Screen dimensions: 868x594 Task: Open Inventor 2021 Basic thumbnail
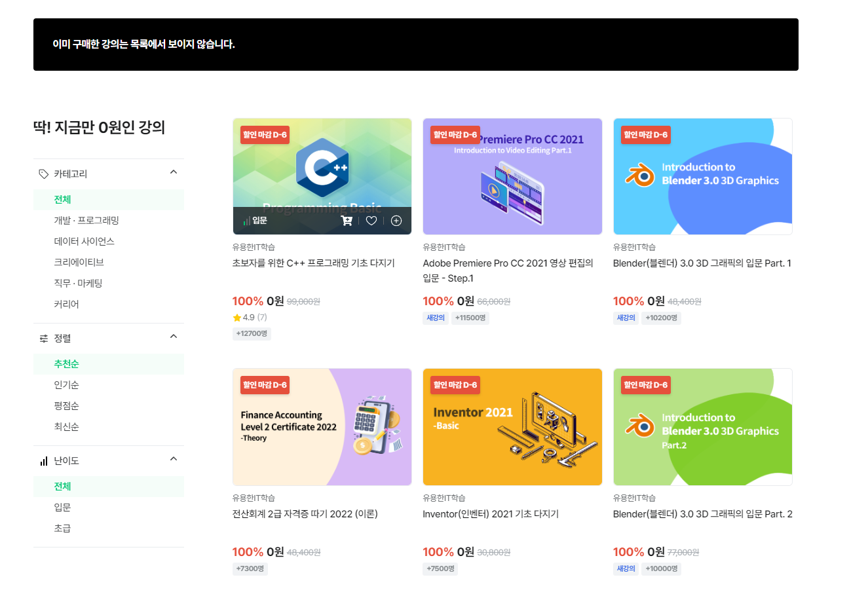click(512, 427)
